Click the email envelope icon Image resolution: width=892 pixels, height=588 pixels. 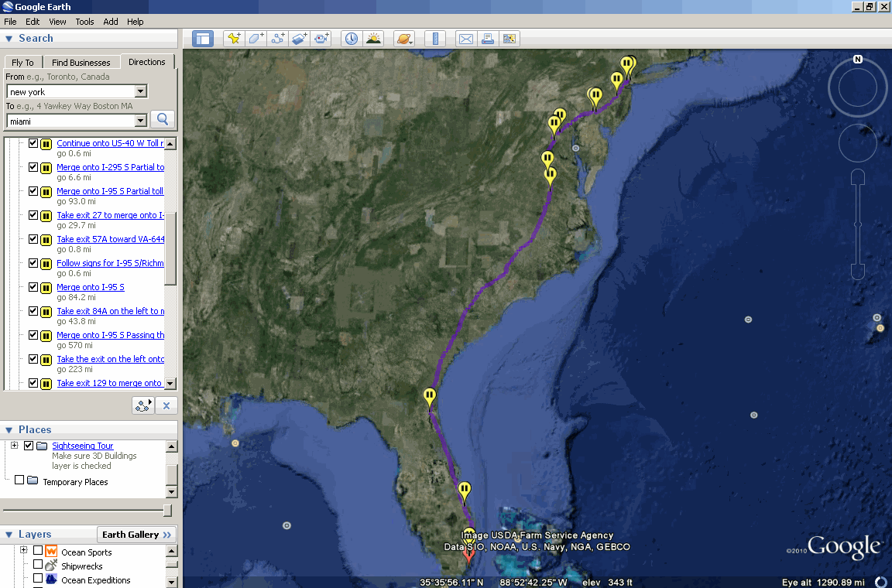466,39
